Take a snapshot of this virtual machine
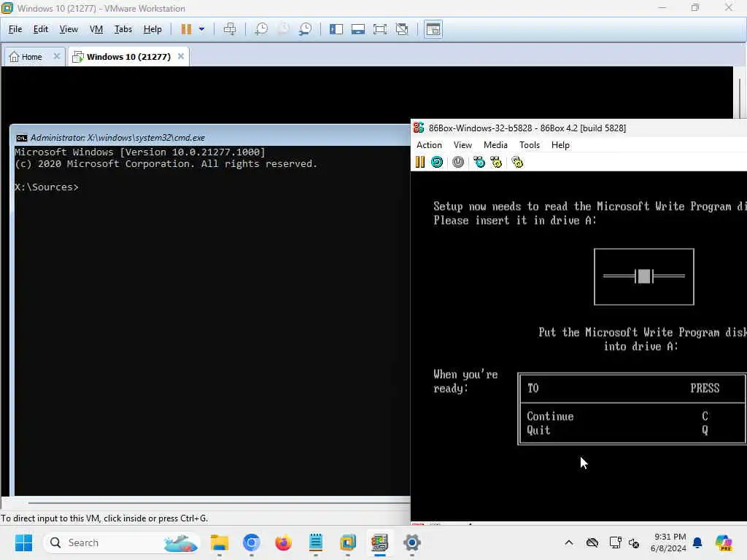Screen dimensions: 747x560 pyautogui.click(x=261, y=29)
